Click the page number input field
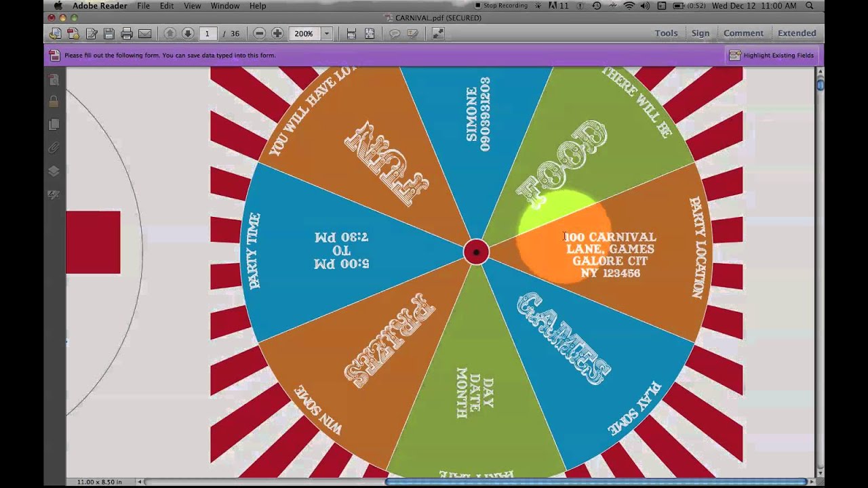The height and width of the screenshot is (488, 868). (x=208, y=33)
